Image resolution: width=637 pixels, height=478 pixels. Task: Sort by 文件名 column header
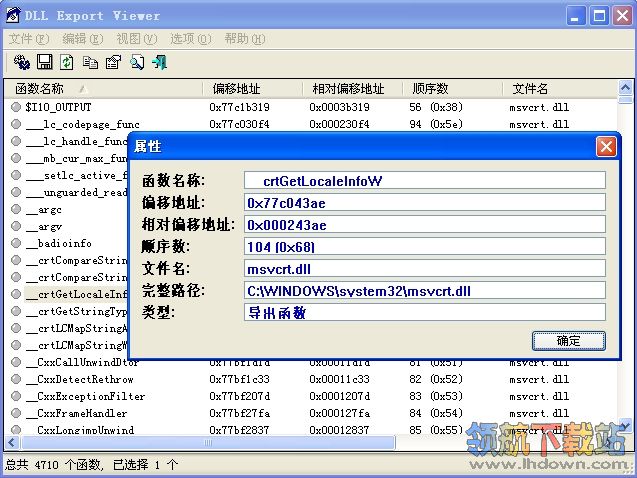[560, 89]
